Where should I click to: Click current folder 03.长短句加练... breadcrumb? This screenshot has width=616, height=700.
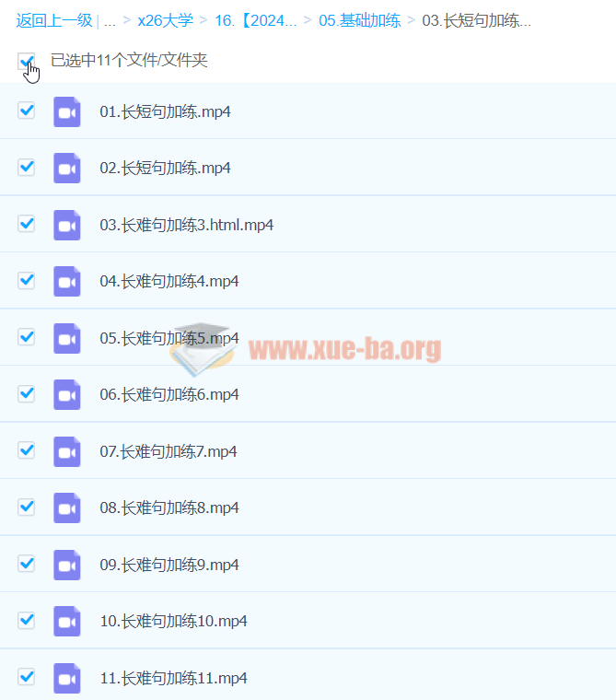(477, 20)
